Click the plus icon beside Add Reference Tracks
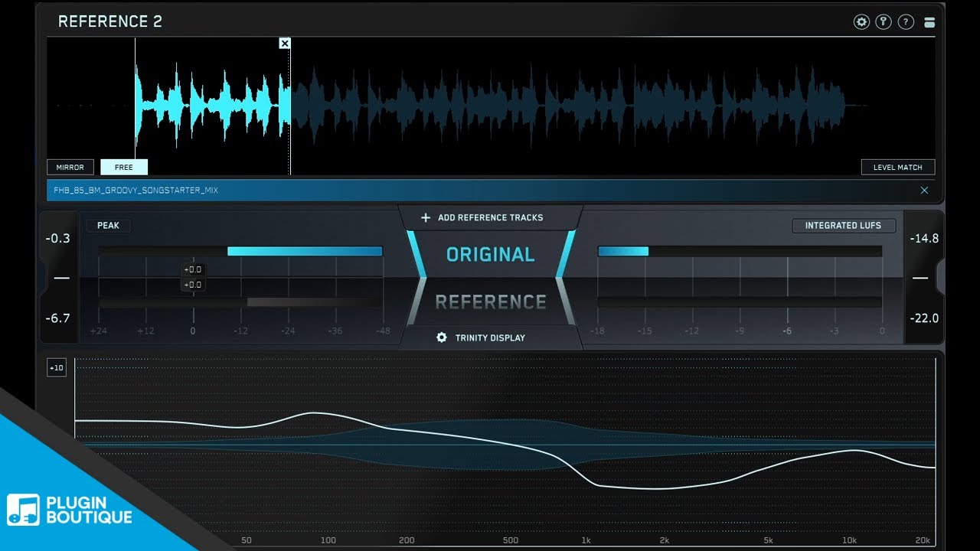The image size is (980, 551). point(426,217)
